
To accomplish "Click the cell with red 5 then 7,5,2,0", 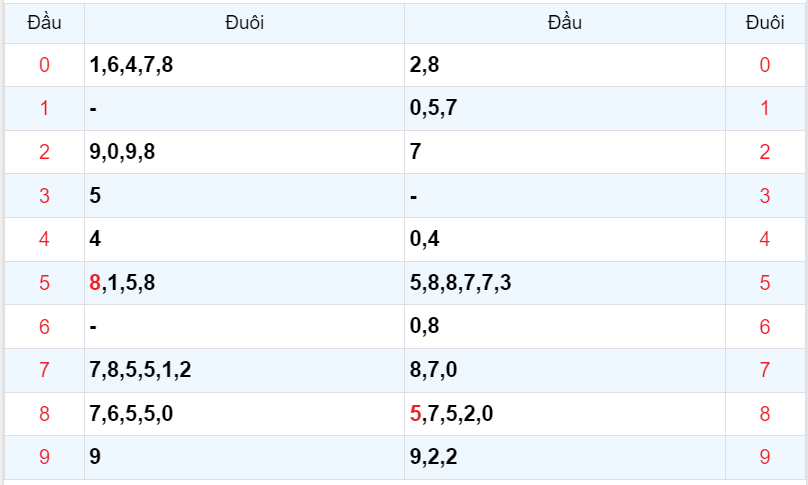I will point(452,413).
